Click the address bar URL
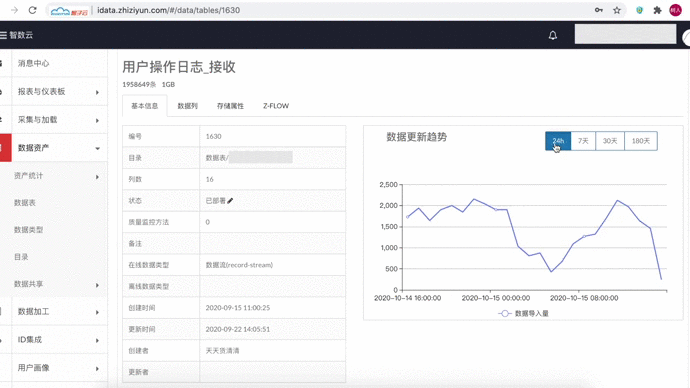Screen dimensions: 690x388 pyautogui.click(x=169, y=10)
